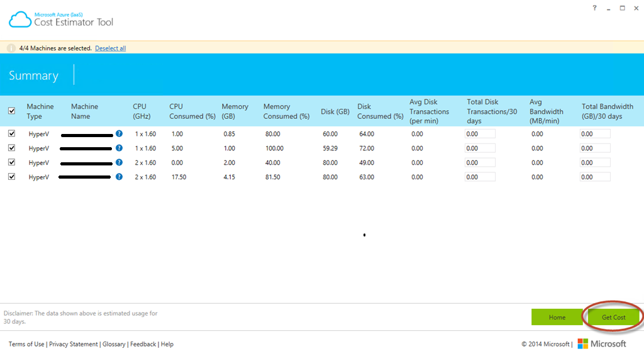Uncheck the HyperV machine with 4.15 GB memory
This screenshot has height=356, width=644.
click(x=11, y=177)
